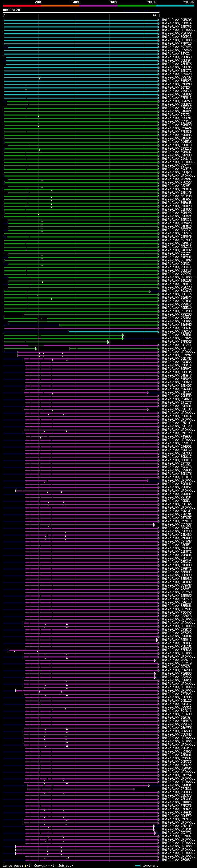The image size is (197, 868).
Task: Select the UniRef100_Q9S7G2 label
Action: [177, 78]
